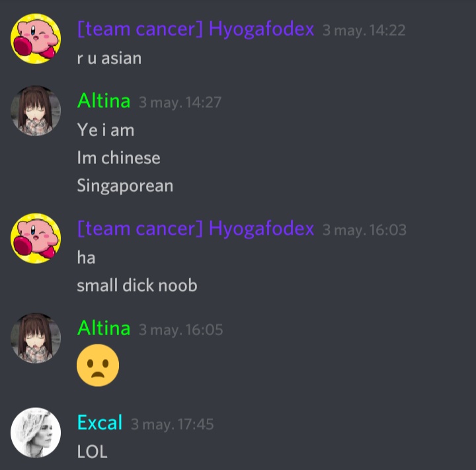This screenshot has width=476, height=470.
Task: Open Hyogafodex's Kirby avatar on first message
Action: point(36,38)
